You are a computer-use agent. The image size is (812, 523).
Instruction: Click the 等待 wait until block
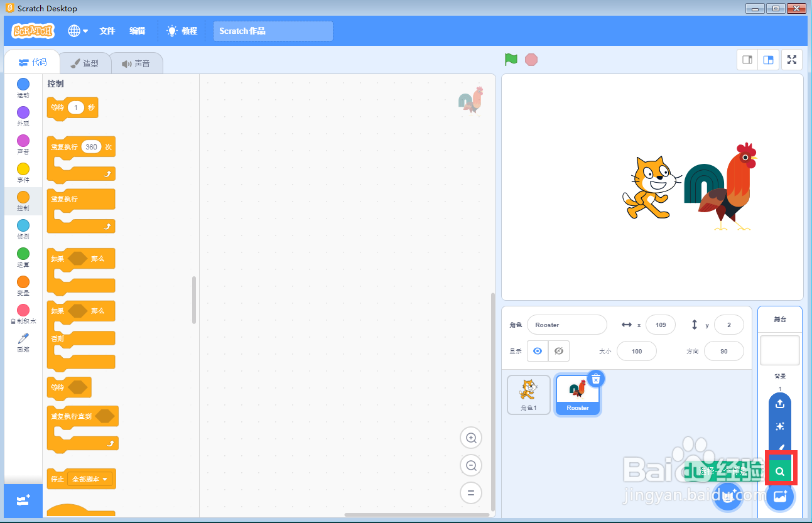tap(69, 387)
